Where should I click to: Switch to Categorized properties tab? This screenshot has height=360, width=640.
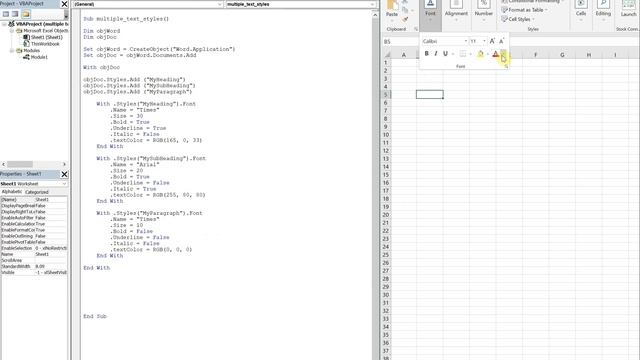[x=37, y=192]
